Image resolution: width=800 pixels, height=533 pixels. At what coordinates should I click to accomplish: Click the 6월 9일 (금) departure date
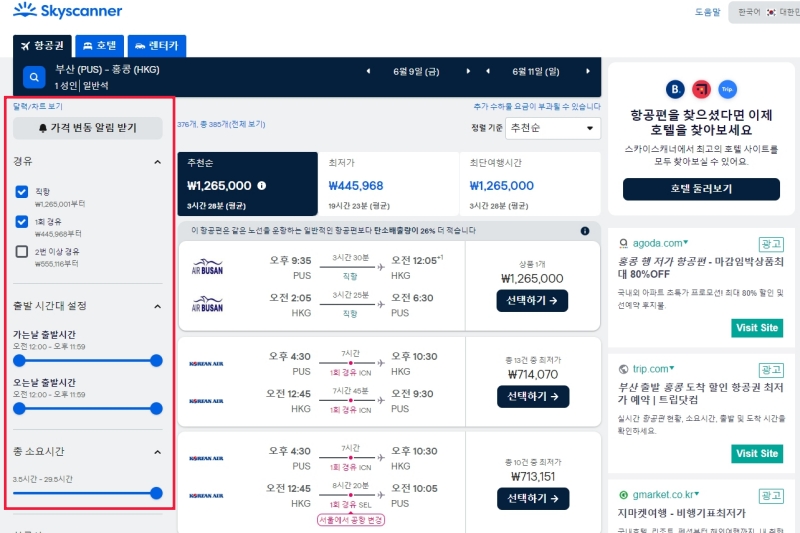click(416, 72)
